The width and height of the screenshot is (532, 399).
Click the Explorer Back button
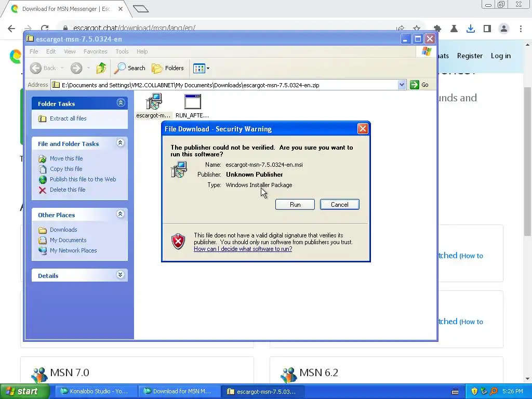(x=43, y=68)
